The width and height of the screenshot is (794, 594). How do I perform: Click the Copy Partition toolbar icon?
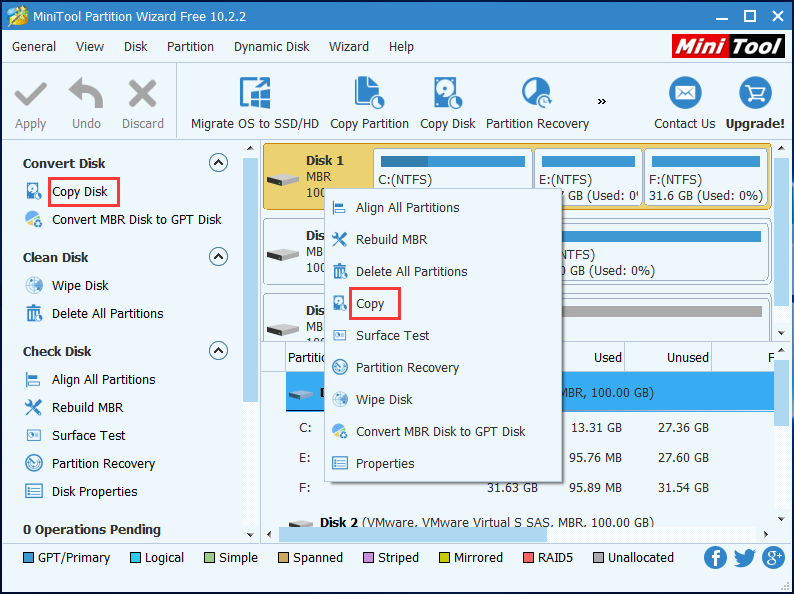pyautogui.click(x=369, y=93)
